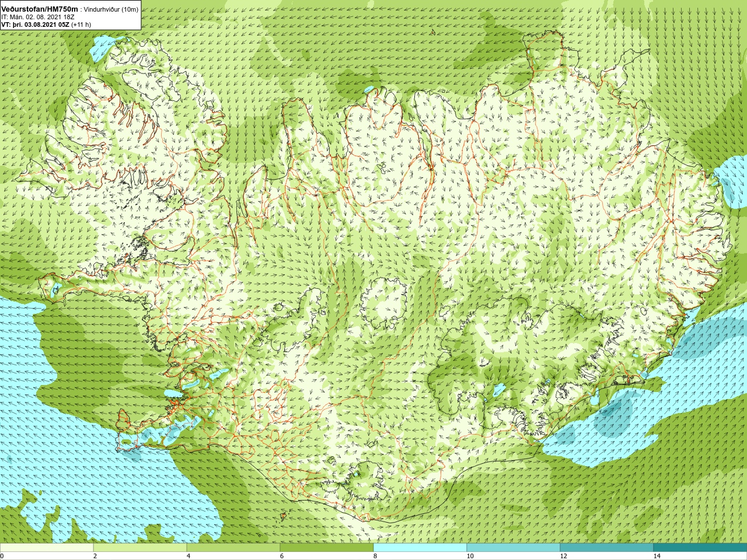Image resolution: width=747 pixels, height=560 pixels.
Task: Click the legend scale label '6'
Action: click(x=281, y=556)
